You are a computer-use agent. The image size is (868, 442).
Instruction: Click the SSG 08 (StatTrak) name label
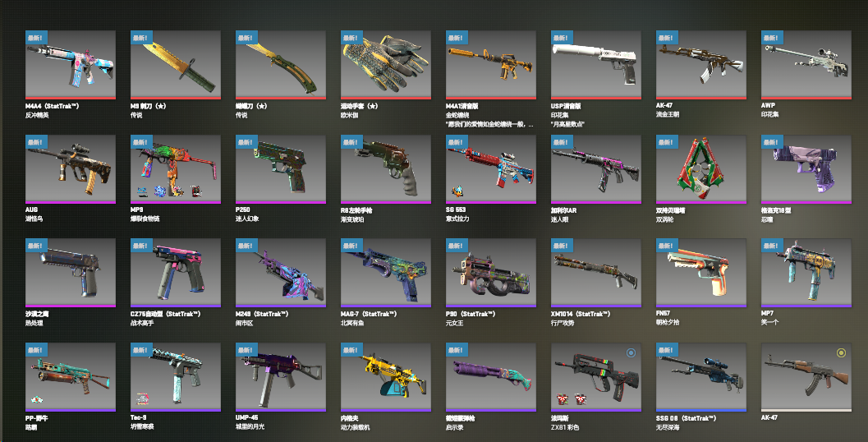(x=687, y=418)
